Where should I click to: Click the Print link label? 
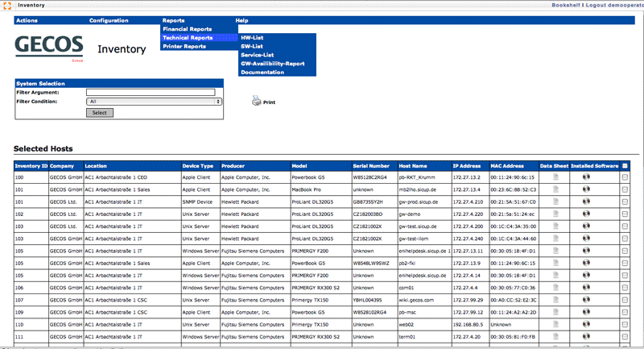pyautogui.click(x=269, y=102)
